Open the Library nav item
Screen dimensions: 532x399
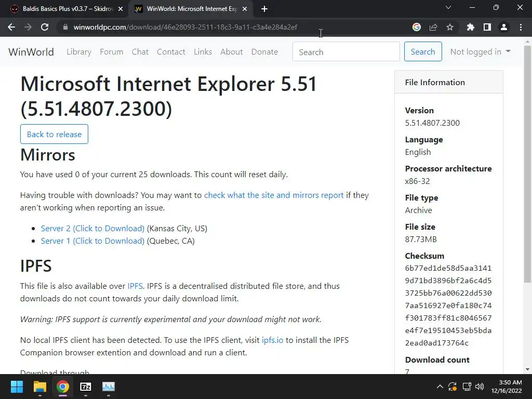[79, 52]
